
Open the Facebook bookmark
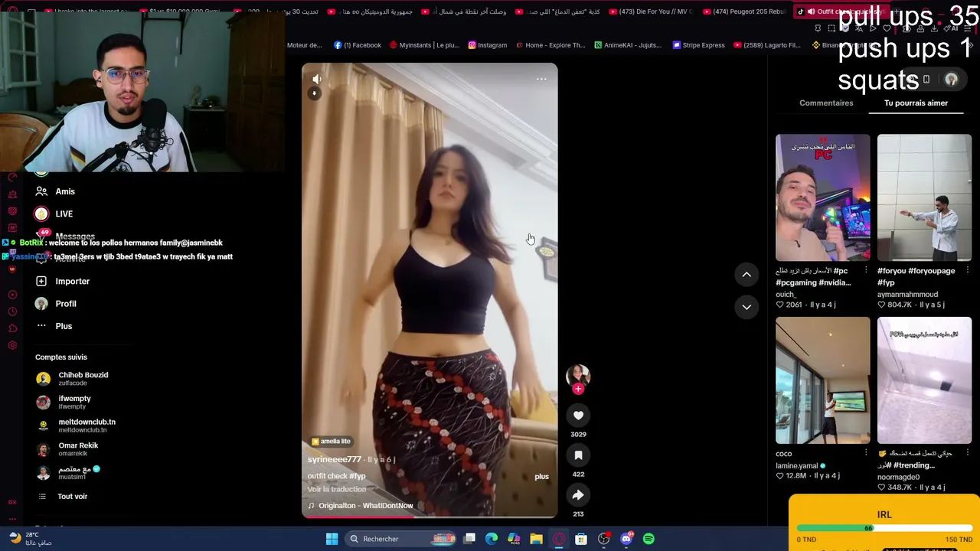pos(357,45)
